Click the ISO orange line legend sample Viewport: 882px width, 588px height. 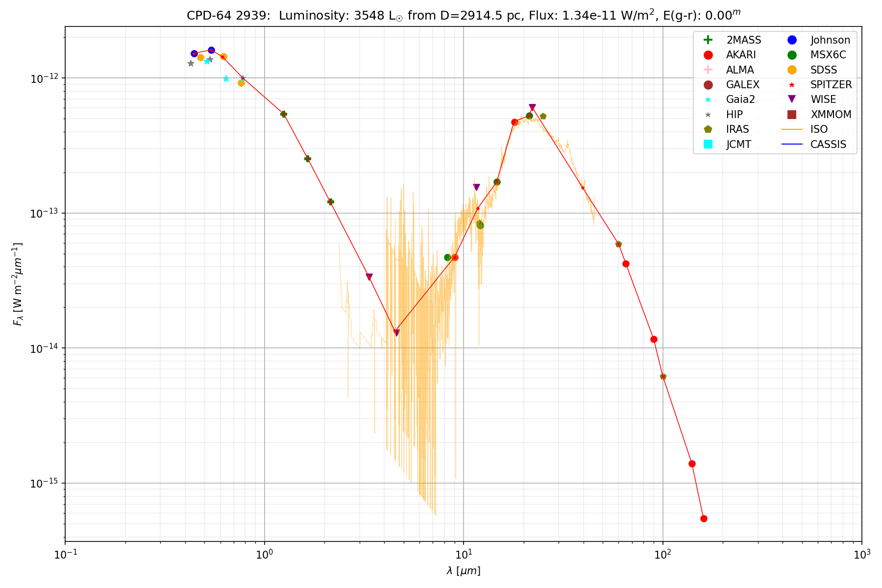pyautogui.click(x=792, y=129)
